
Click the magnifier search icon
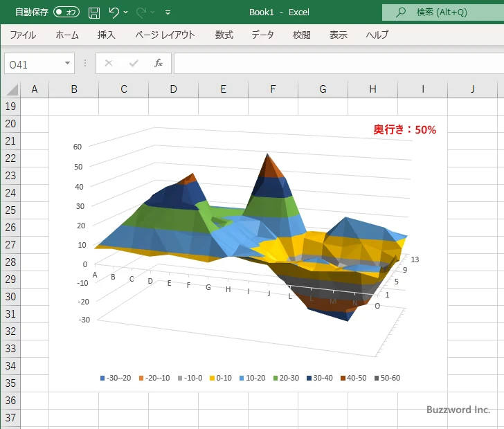pyautogui.click(x=400, y=12)
